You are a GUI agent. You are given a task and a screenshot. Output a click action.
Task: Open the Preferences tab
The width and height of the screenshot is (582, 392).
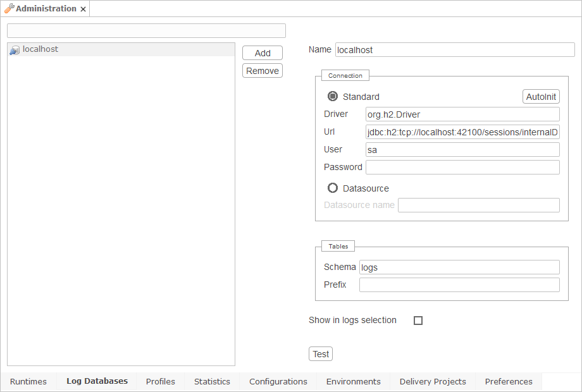[x=508, y=381]
